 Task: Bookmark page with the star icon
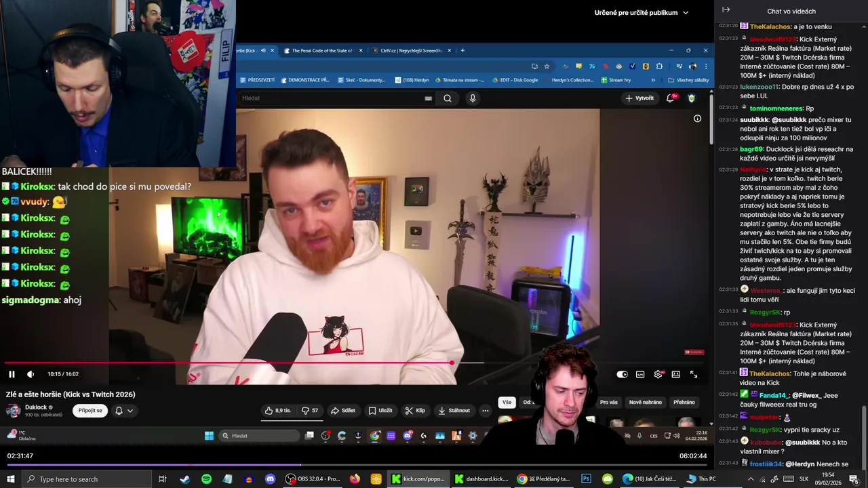pyautogui.click(x=547, y=66)
